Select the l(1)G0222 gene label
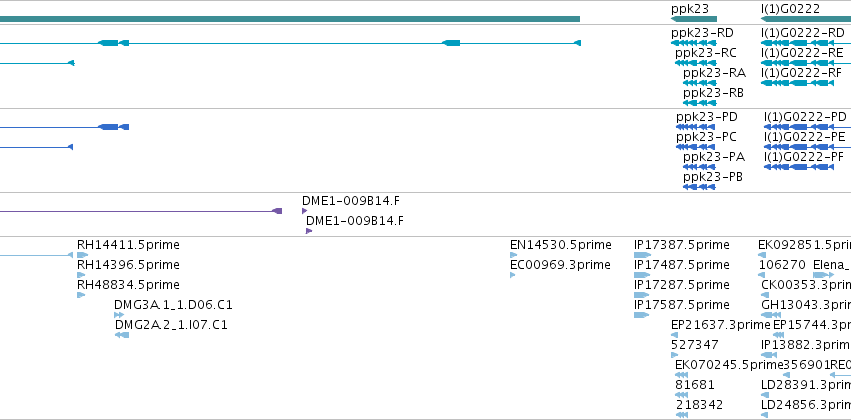This screenshot has width=851, height=420. [790, 9]
